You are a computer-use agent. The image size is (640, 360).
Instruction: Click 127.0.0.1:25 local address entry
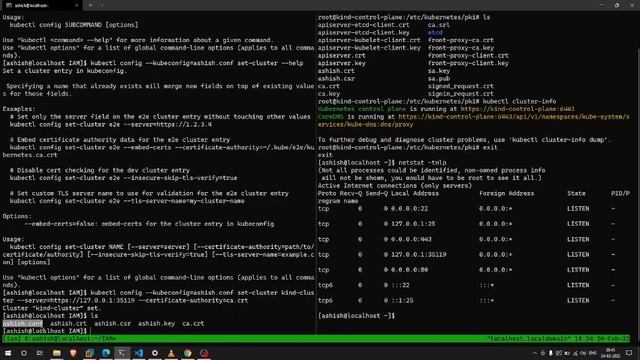(413, 224)
